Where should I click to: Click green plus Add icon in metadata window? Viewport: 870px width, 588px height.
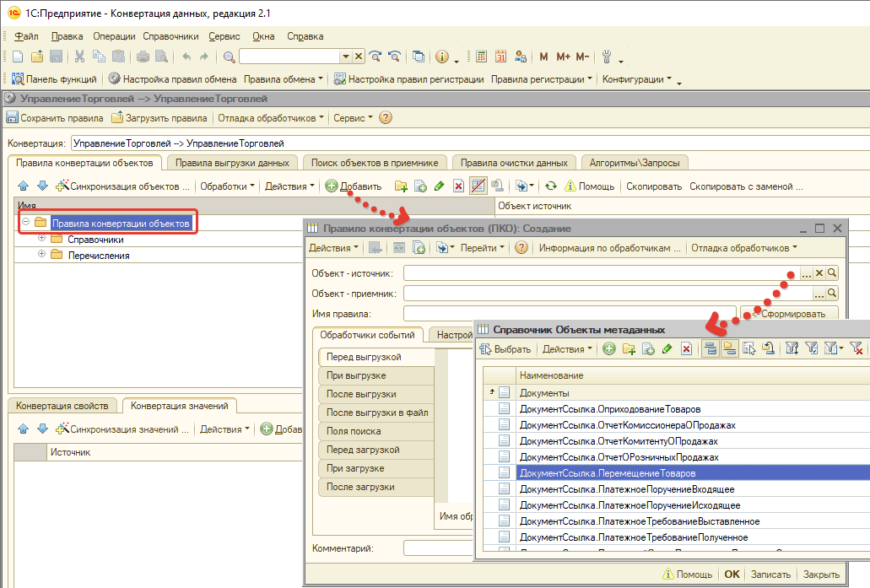coord(609,349)
